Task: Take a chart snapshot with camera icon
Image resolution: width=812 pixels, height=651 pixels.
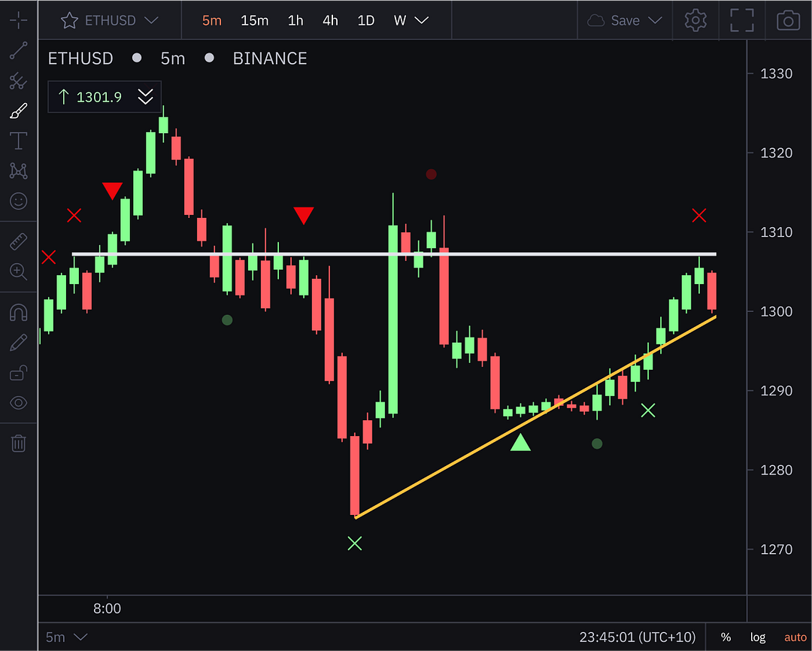Action: pyautogui.click(x=787, y=20)
